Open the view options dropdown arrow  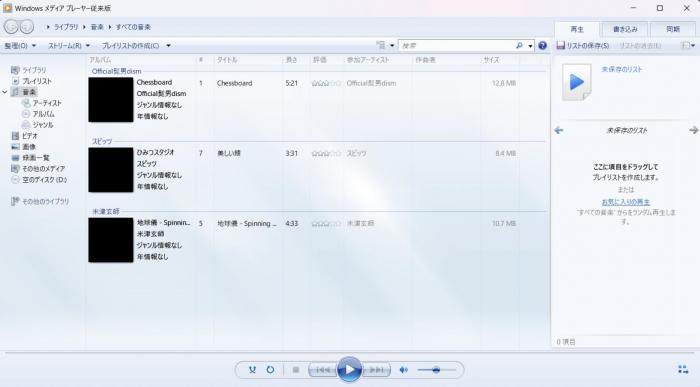392,46
